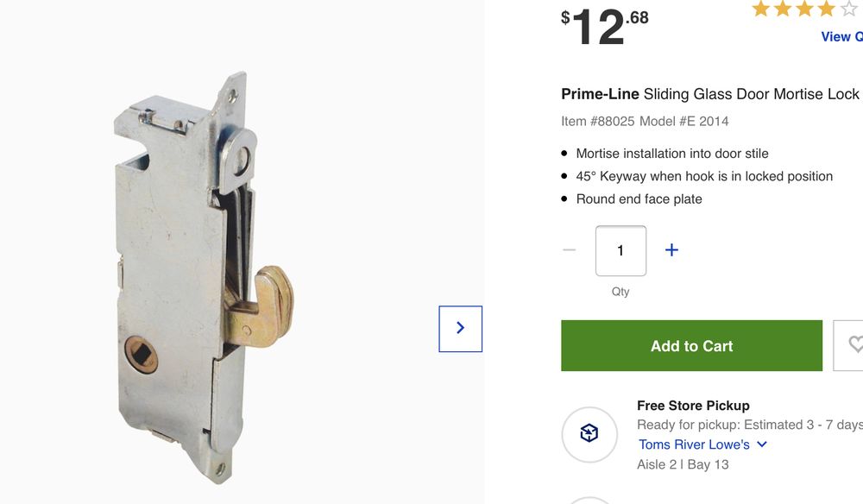
Task: Click the Aisle 2 Bay 13 location text
Action: coord(683,463)
